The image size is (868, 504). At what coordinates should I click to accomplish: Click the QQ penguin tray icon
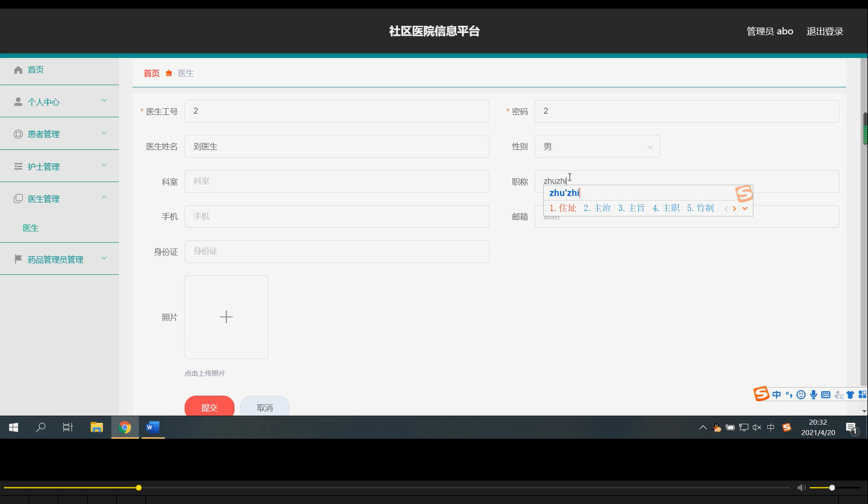click(717, 427)
